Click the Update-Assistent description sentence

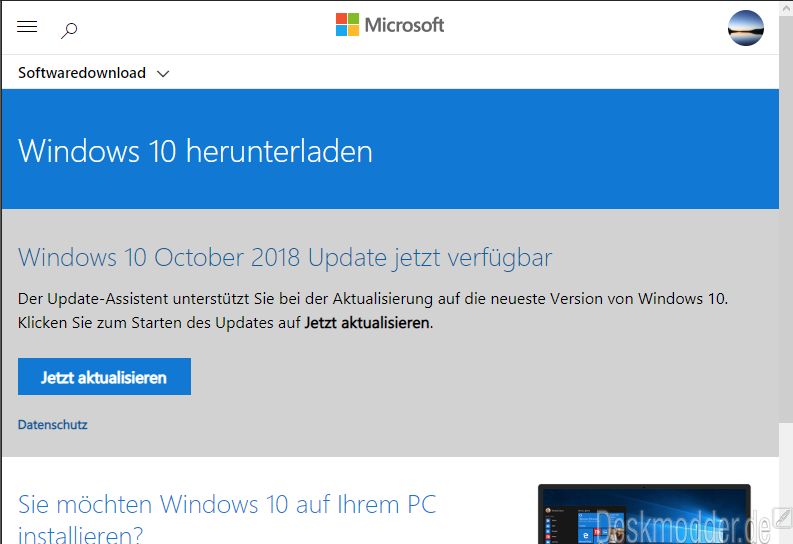373,299
